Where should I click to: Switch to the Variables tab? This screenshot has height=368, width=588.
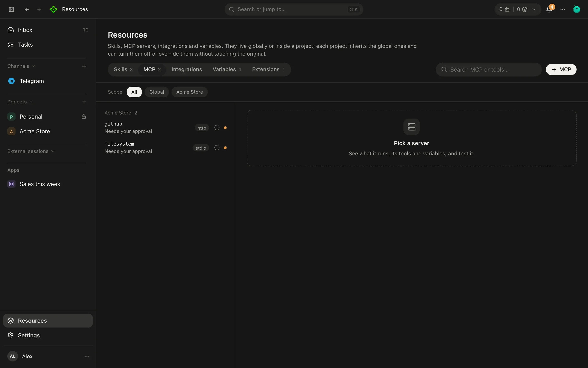pyautogui.click(x=227, y=69)
